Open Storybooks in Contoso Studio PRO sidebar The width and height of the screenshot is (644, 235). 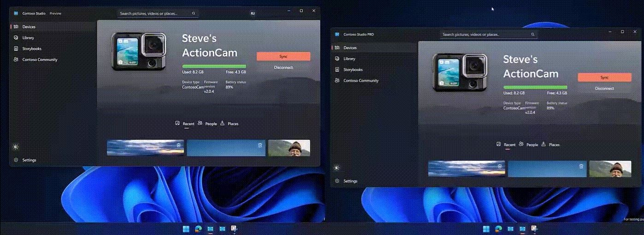click(x=353, y=70)
